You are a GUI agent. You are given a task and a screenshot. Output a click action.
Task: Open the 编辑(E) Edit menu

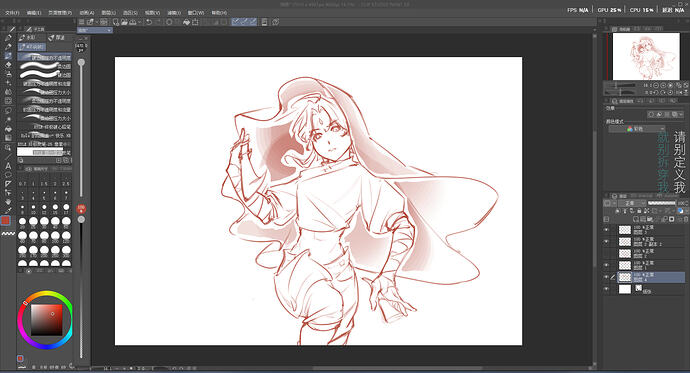click(x=34, y=13)
